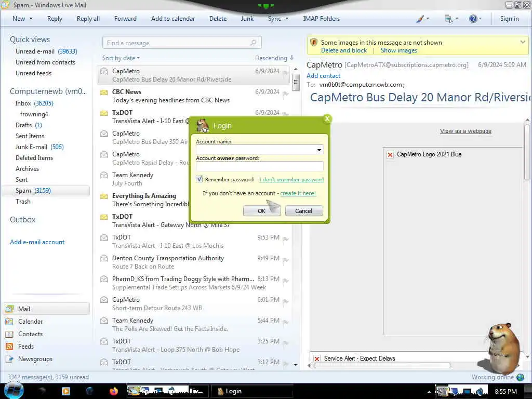Switch to Login taskbar button
This screenshot has height=399, width=532.
pos(252,391)
